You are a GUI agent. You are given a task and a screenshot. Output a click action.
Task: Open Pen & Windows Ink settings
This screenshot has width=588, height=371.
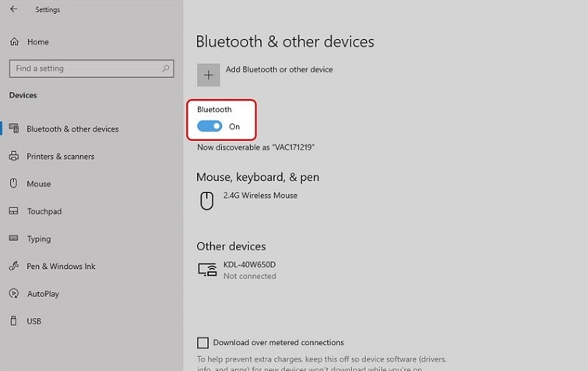pos(61,267)
